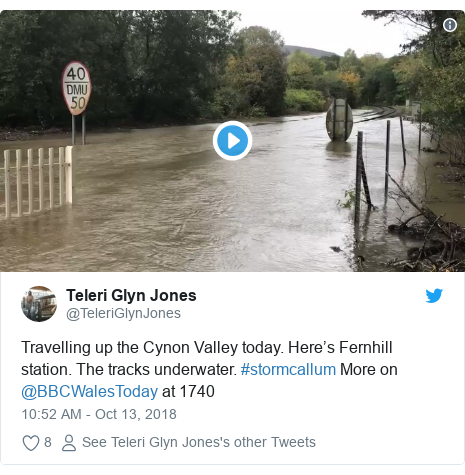The width and height of the screenshot is (465, 475).
Task: Open the @BBCWalesToday mention
Action: tap(89, 391)
